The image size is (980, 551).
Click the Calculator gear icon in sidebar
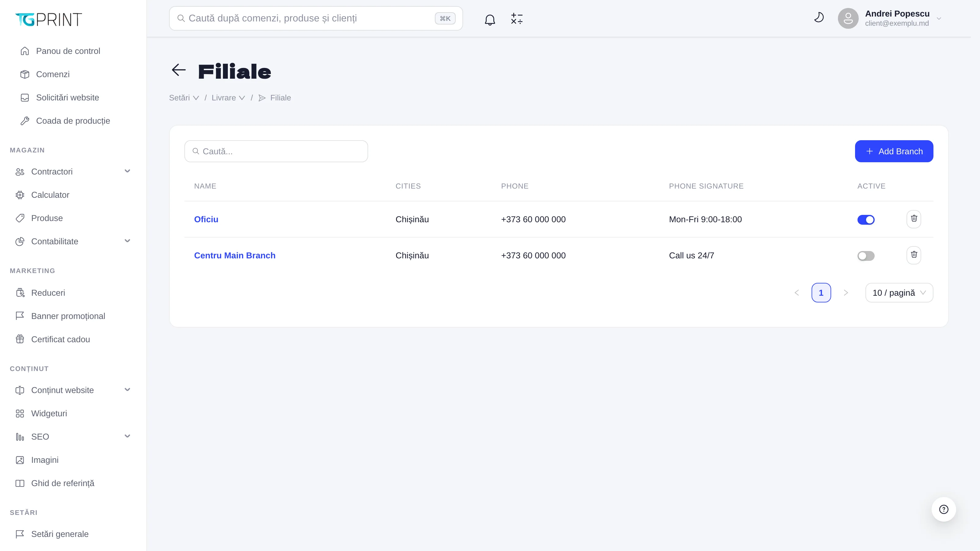coord(20,195)
